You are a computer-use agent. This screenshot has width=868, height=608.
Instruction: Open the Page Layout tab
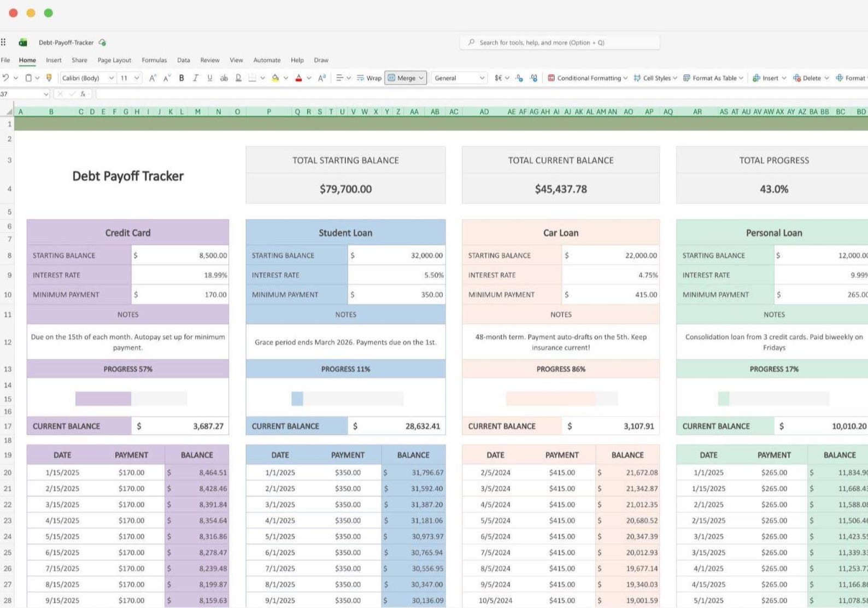(114, 60)
